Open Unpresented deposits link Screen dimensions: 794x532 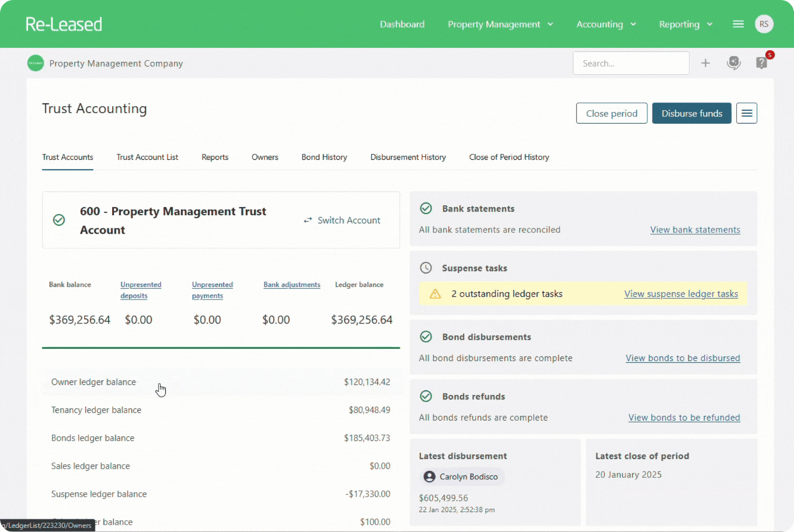click(x=141, y=290)
